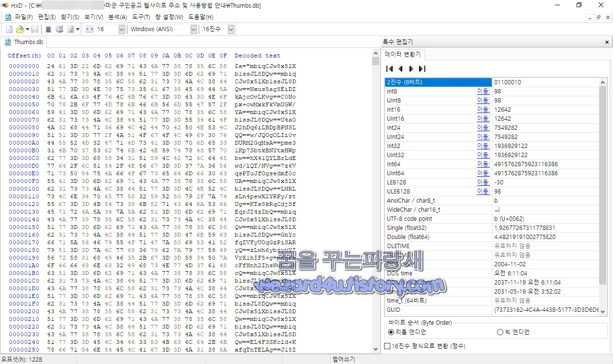Screen dimensions: 613x364
Task: Open the 창 설정(W) menu
Action: point(169,17)
